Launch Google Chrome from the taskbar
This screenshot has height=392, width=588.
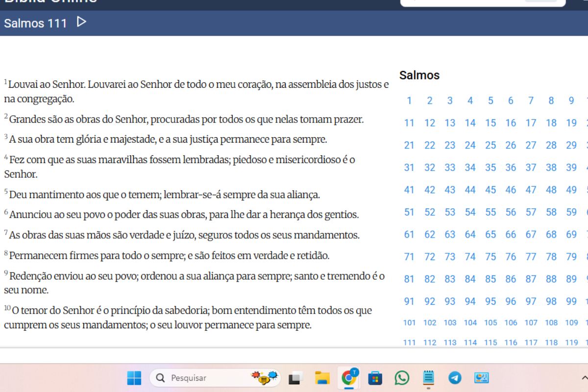point(348,377)
